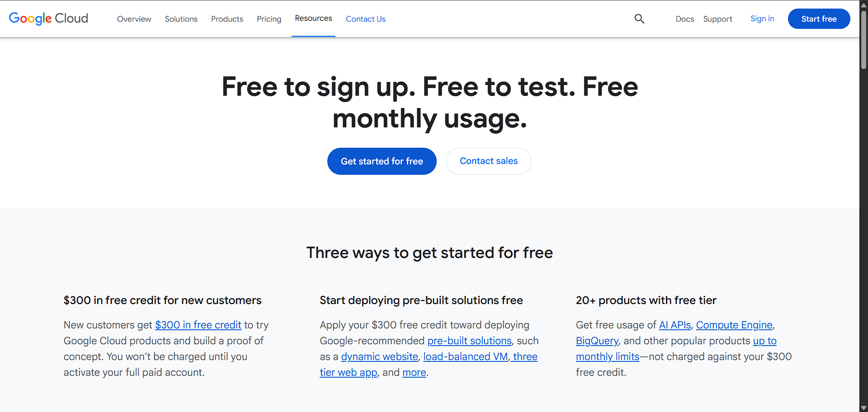Open the Contact Us link
The width and height of the screenshot is (868, 412).
[x=365, y=19]
